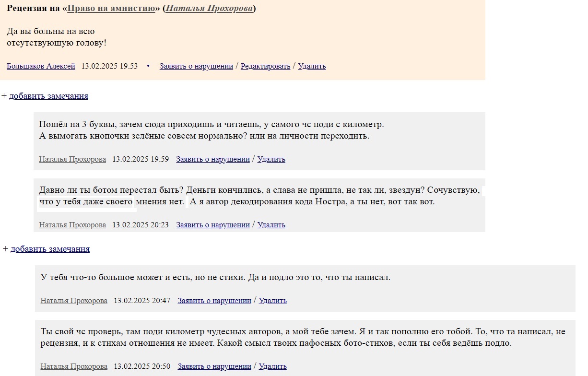Open author name on the 20:47 comment

(x=74, y=301)
